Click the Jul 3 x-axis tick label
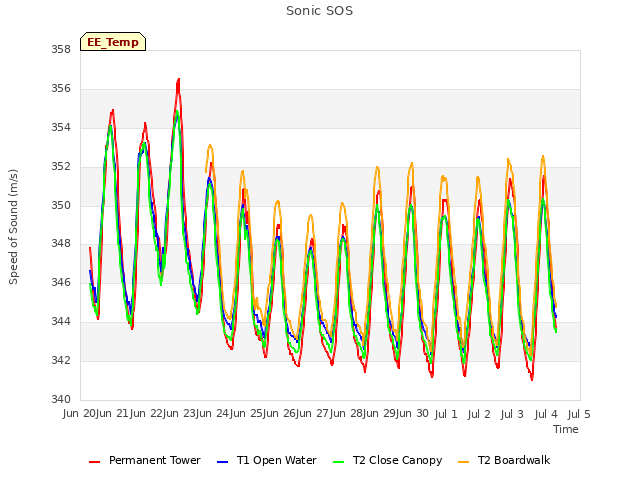The image size is (640, 480). pyautogui.click(x=512, y=414)
